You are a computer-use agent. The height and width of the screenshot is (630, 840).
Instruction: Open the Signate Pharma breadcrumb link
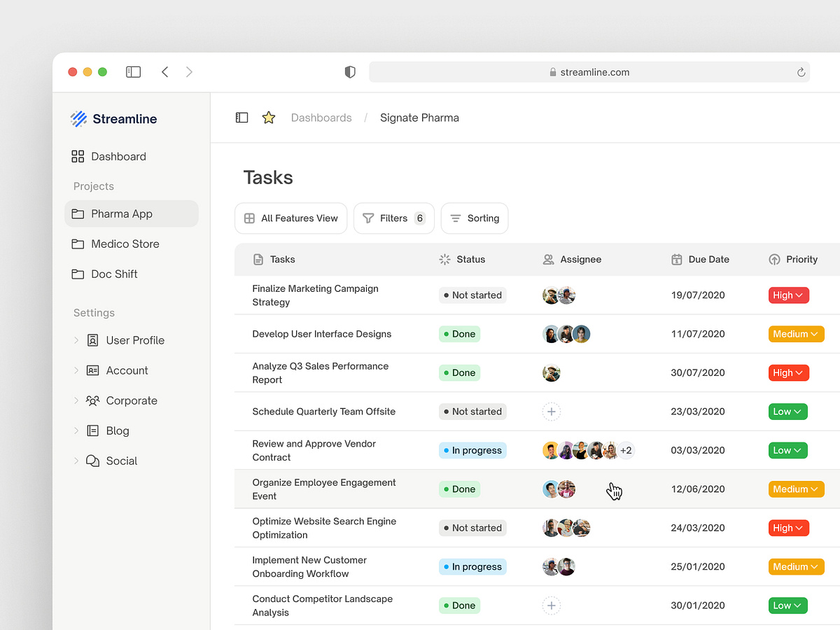[419, 118]
